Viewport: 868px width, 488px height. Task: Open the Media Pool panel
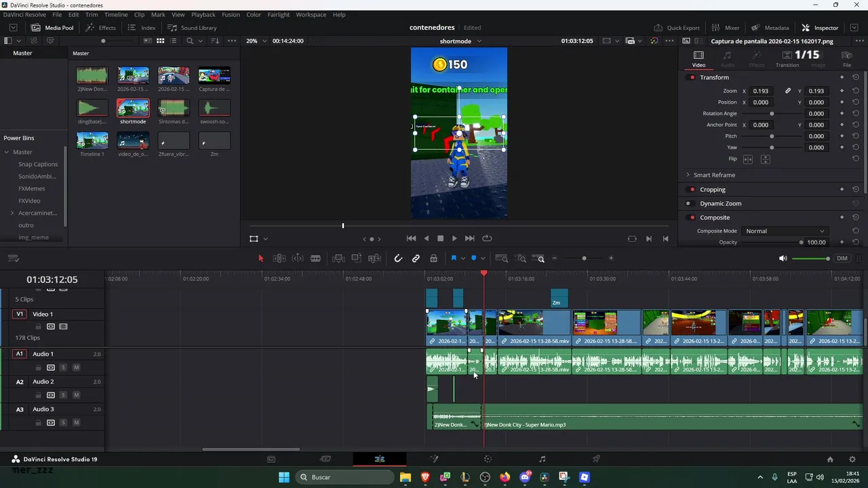52,28
